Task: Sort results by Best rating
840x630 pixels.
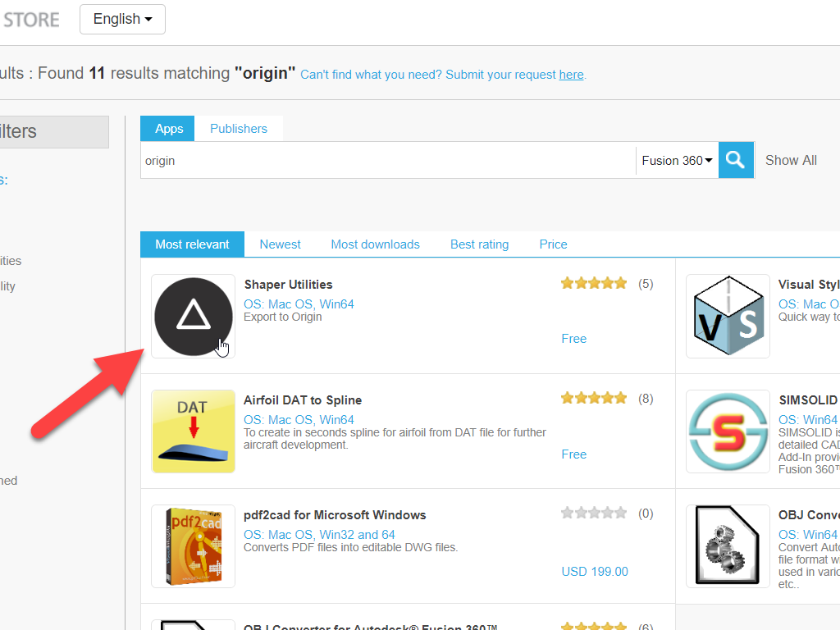Action: coord(479,244)
